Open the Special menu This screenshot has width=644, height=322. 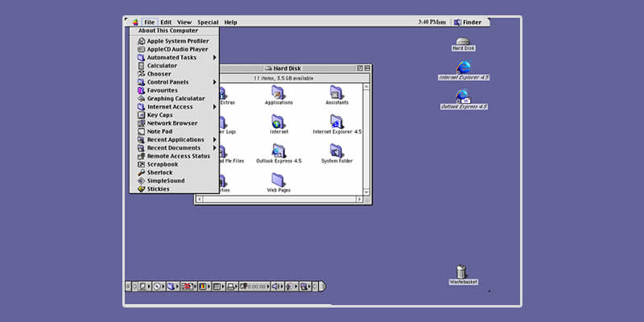tap(208, 23)
